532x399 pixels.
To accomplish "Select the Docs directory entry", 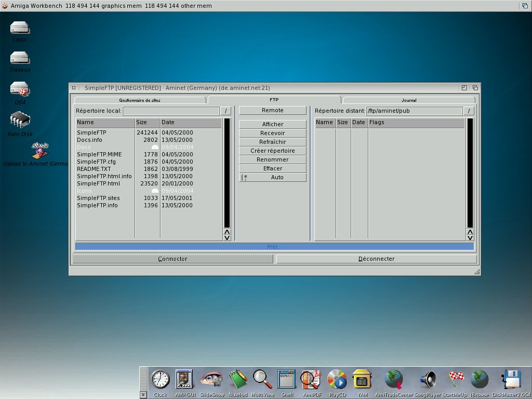I will [x=149, y=147].
